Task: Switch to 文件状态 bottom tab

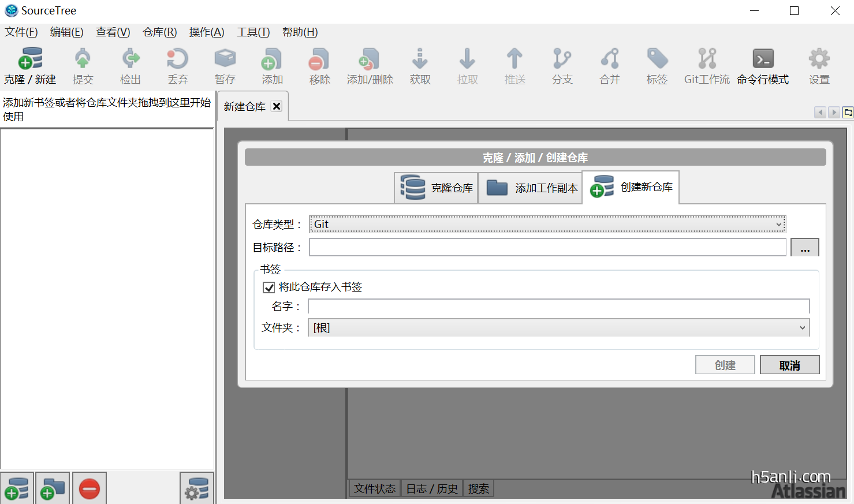Action: (x=375, y=488)
